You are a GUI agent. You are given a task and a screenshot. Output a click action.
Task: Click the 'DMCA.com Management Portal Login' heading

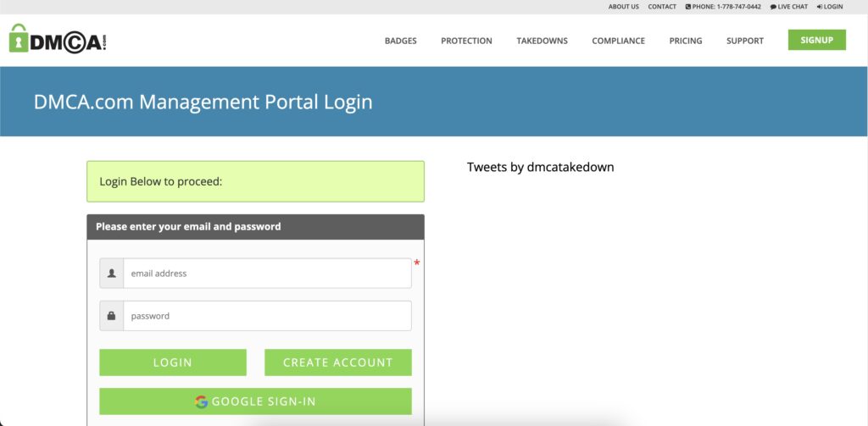[x=203, y=102]
